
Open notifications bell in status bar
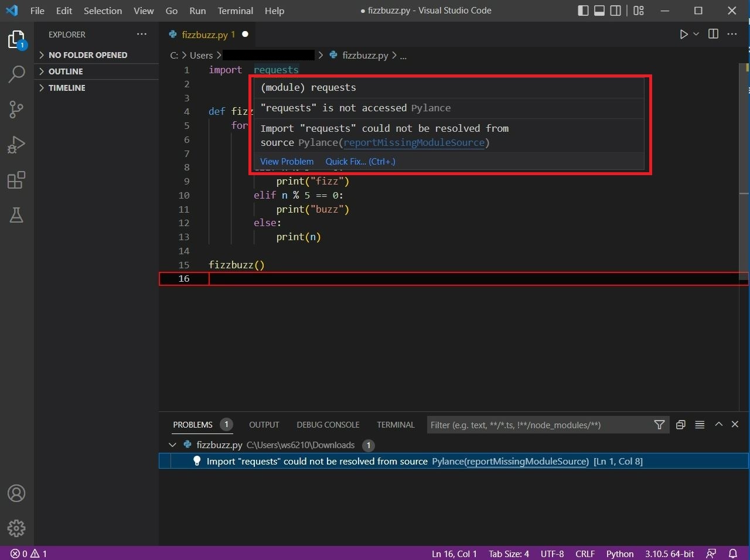click(732, 554)
